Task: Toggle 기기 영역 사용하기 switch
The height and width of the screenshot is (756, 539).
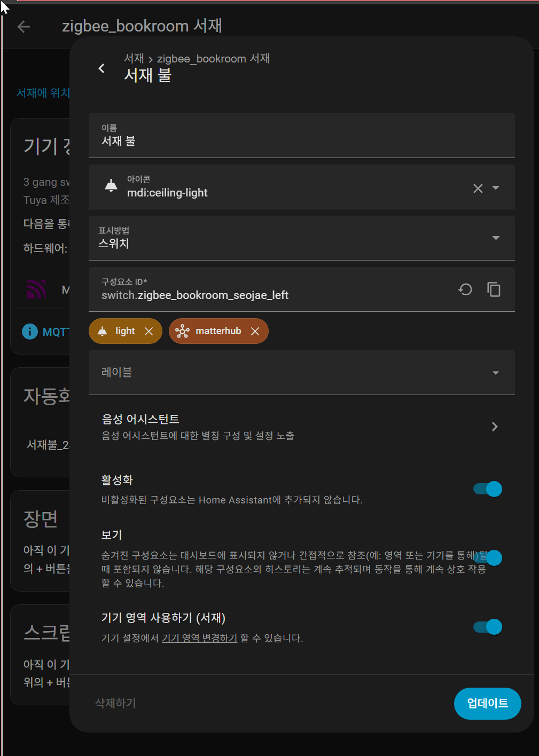Action: (x=488, y=627)
